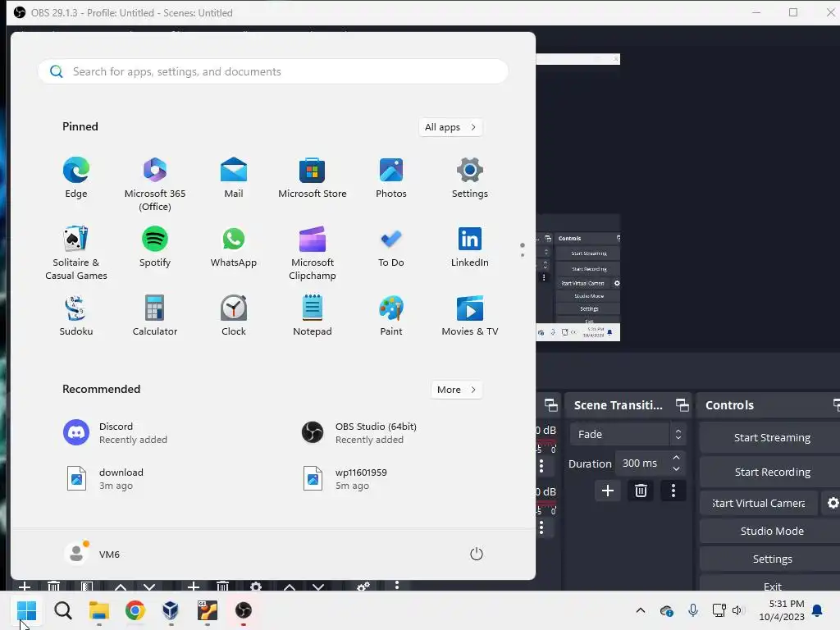
Task: Launch Solitaire & Casual Games
Action: pos(76,253)
